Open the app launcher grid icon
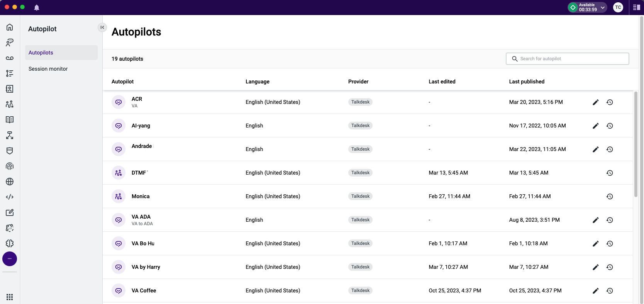644x304 pixels. (10, 297)
